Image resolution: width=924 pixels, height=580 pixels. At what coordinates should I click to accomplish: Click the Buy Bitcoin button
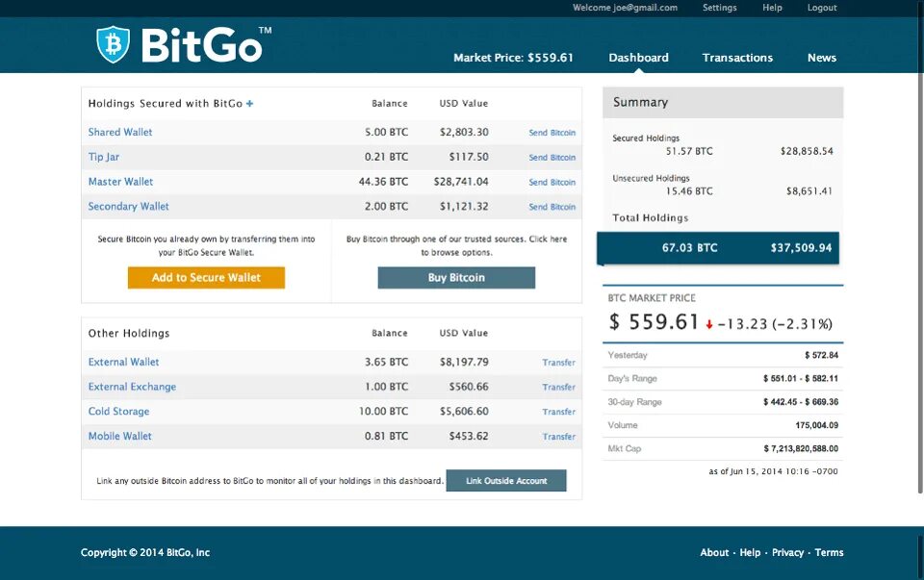point(456,277)
